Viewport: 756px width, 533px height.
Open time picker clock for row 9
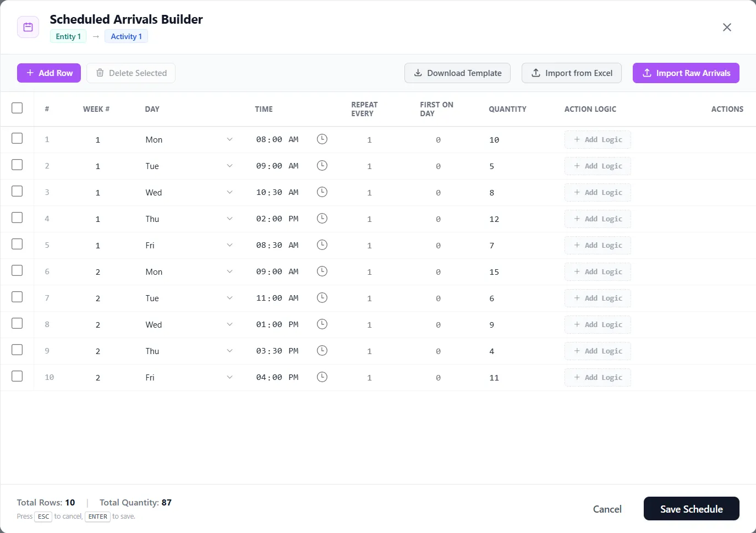point(322,351)
